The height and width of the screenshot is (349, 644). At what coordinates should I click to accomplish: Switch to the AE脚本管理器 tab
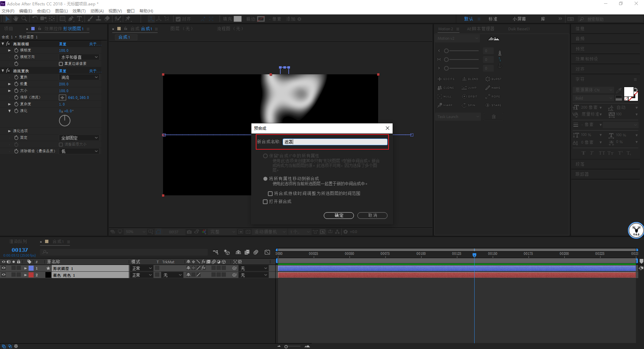[480, 29]
